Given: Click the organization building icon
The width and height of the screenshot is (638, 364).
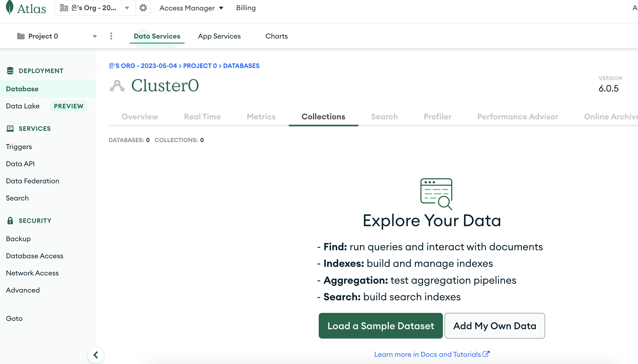Looking at the screenshot, I should 64,8.
